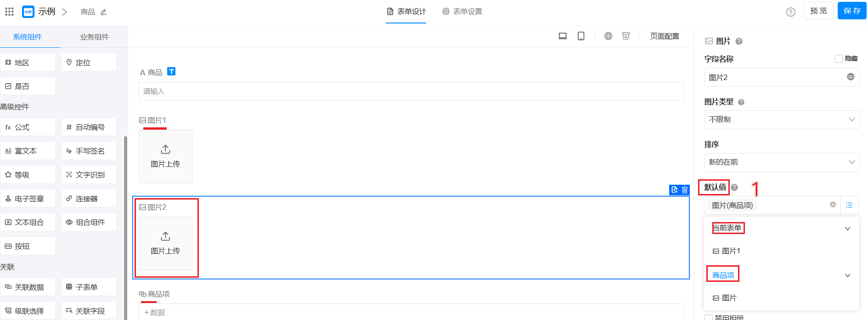Open the 图片类型 dropdown

point(782,120)
